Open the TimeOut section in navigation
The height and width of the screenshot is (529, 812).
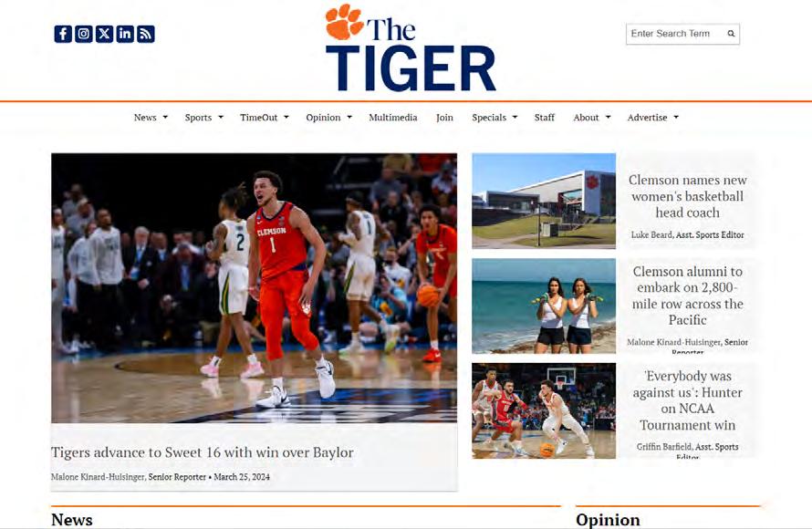coord(259,118)
